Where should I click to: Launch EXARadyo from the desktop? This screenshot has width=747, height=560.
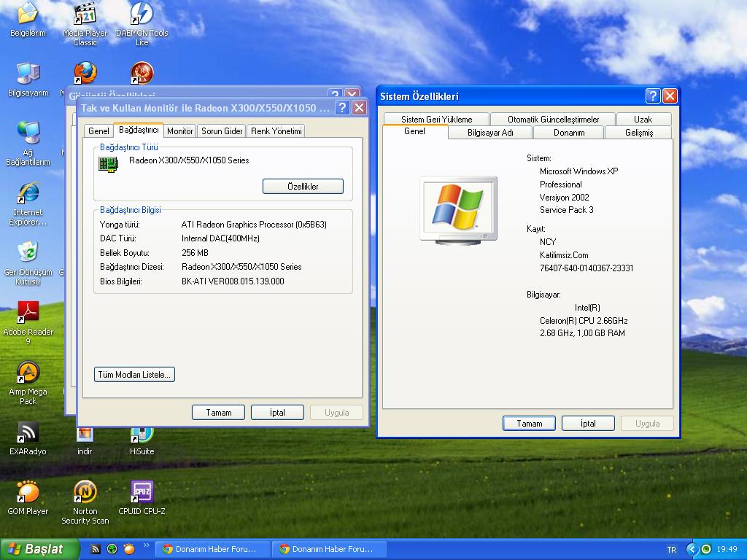(28, 438)
